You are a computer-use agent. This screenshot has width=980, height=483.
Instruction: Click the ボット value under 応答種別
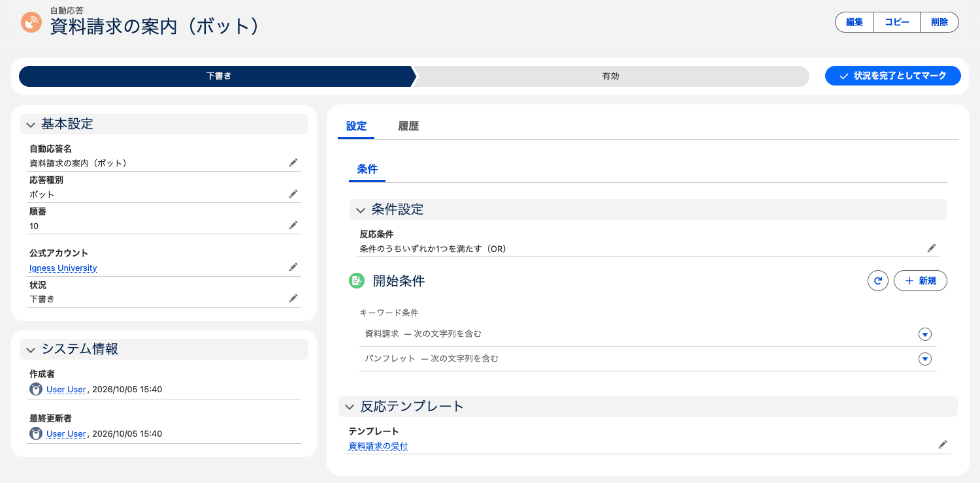42,195
